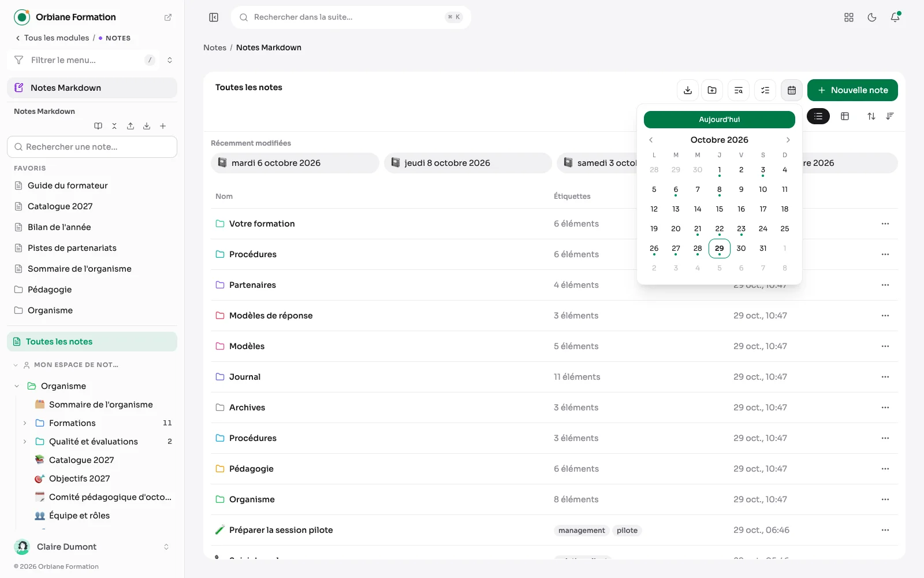The image size is (924, 578).
Task: Click the import notes download icon in main toolbar
Action: [688, 90]
